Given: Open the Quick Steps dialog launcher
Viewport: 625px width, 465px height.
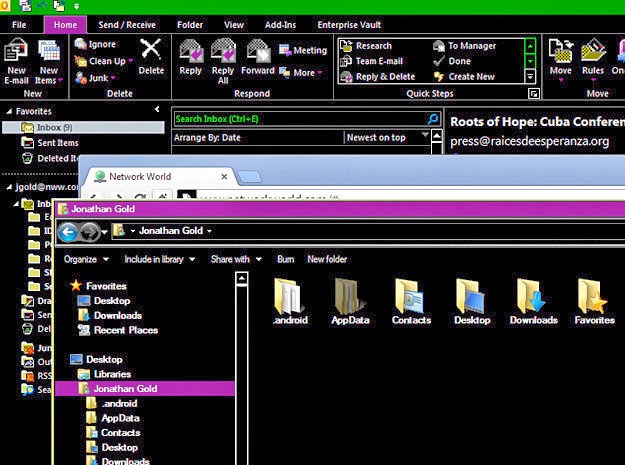Looking at the screenshot, I should pos(533,94).
